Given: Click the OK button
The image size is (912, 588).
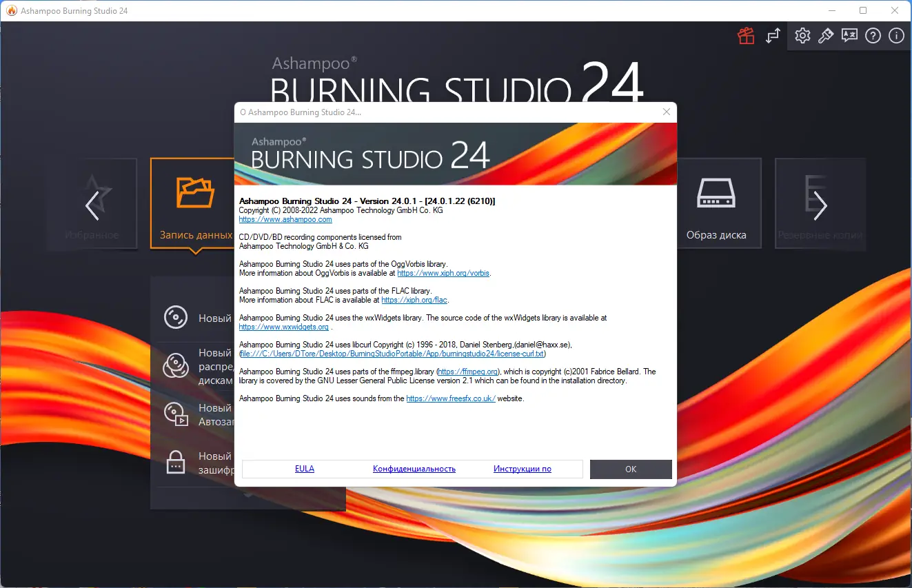Looking at the screenshot, I should pyautogui.click(x=631, y=469).
